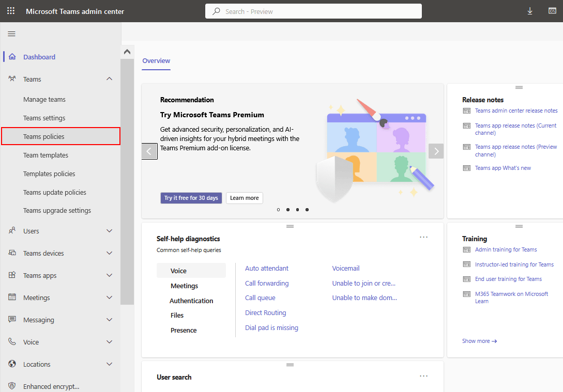
Task: Click the Voice phone icon
Action: 12,341
